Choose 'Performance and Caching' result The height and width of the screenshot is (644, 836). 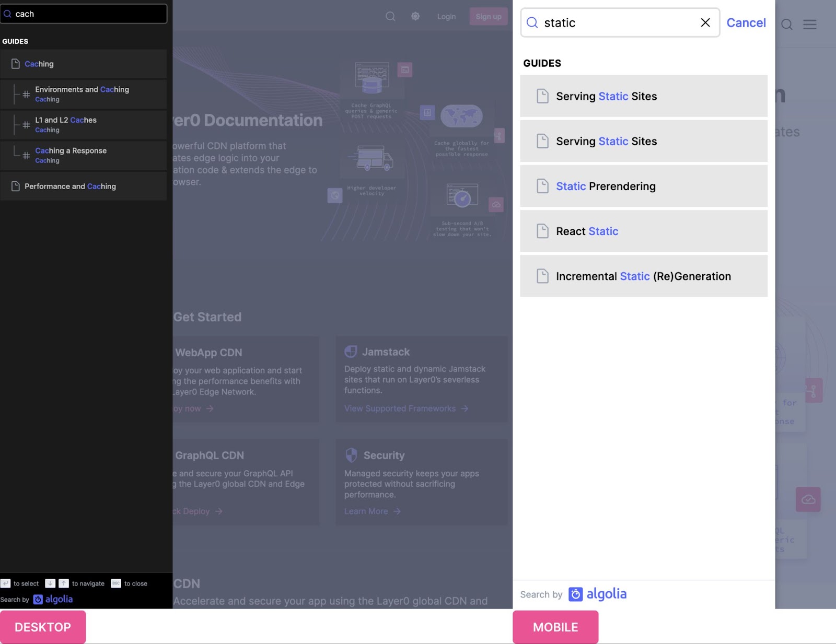[x=84, y=186]
